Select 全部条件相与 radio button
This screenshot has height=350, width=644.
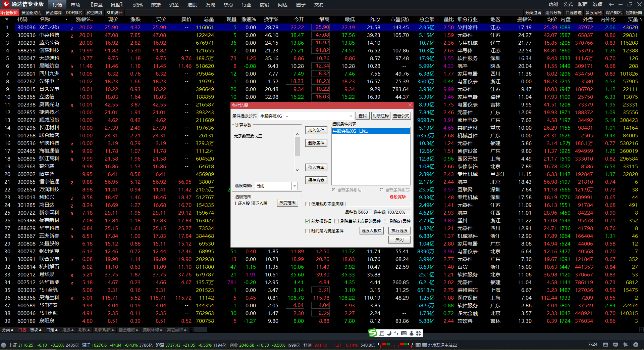pyautogui.click(x=333, y=190)
